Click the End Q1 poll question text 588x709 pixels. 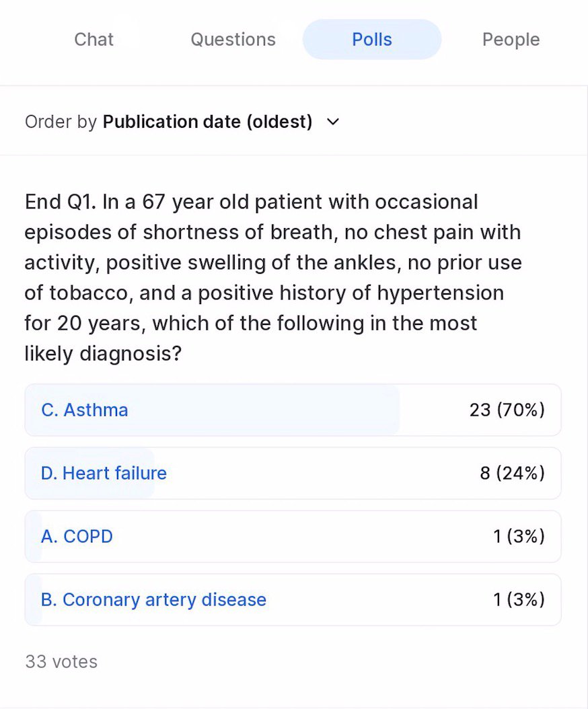[269, 277]
